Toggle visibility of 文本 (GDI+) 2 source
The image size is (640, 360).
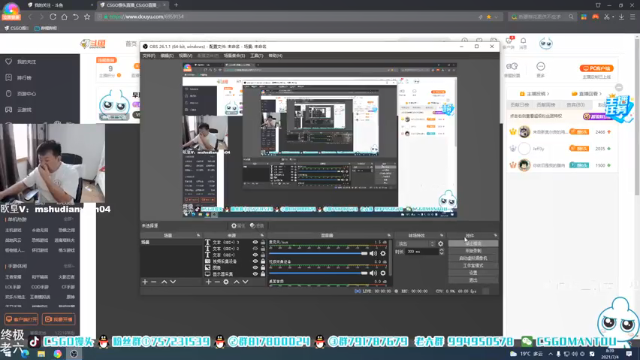point(255,249)
